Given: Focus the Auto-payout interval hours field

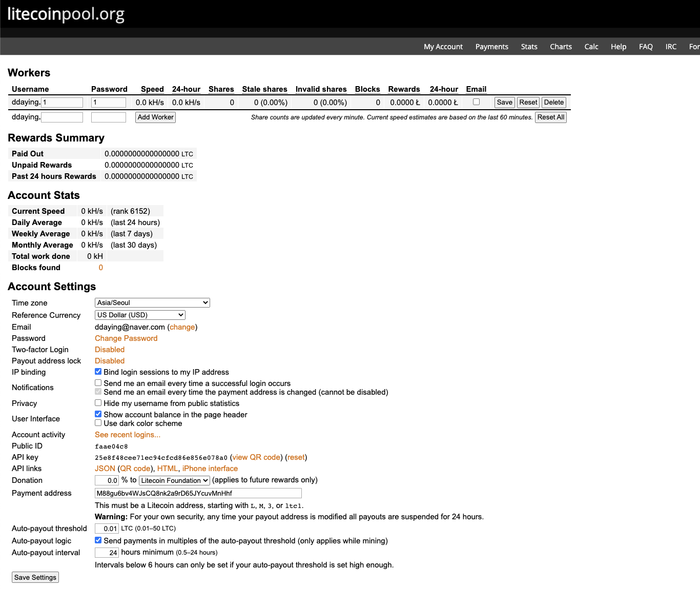Looking at the screenshot, I should 107,553.
